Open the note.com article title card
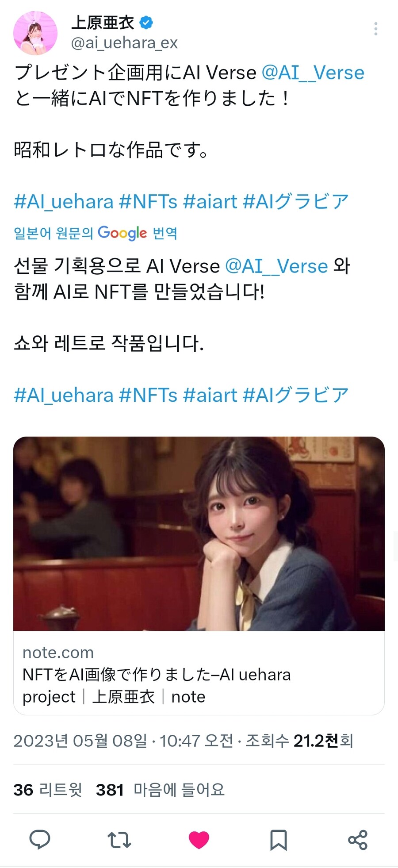This screenshot has width=398, height=868. [x=199, y=673]
